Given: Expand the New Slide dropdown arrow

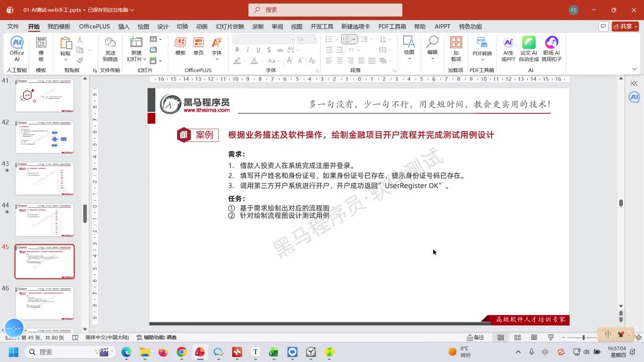Looking at the screenshot, I should (x=144, y=59).
